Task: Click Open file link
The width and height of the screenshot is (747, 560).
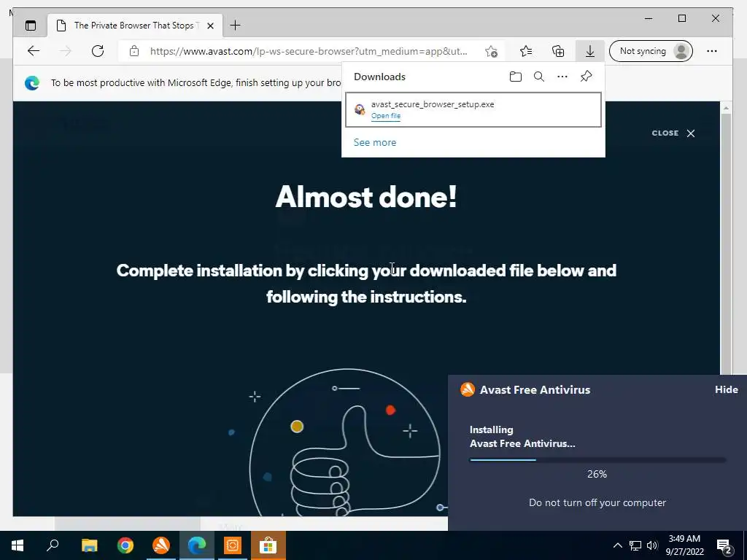Action: 386,116
